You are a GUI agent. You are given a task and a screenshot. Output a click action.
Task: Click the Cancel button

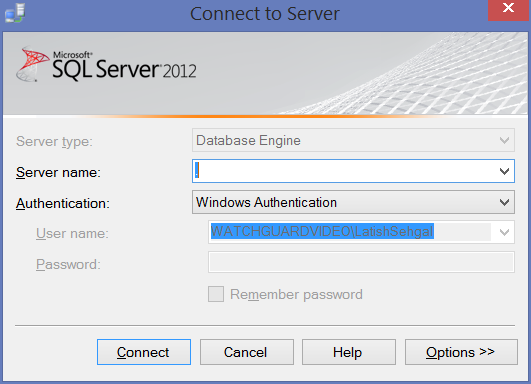[x=247, y=352]
